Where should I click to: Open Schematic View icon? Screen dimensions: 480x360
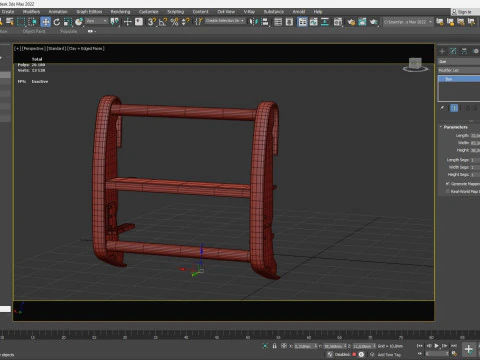(325, 22)
